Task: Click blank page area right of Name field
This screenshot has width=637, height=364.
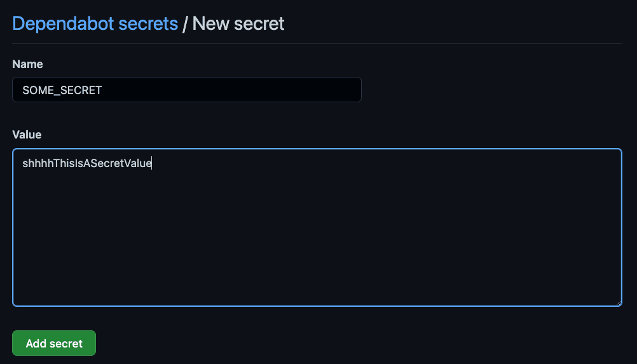Action: pos(496,90)
